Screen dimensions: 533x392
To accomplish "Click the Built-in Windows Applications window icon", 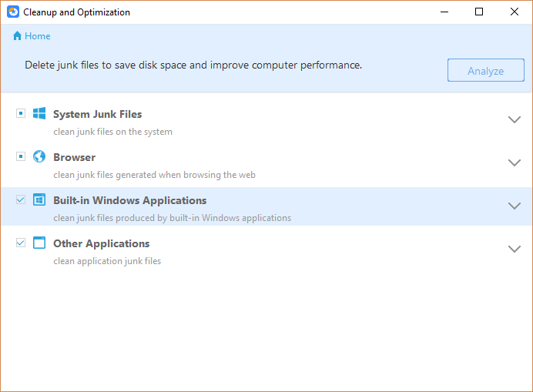I will coord(39,200).
